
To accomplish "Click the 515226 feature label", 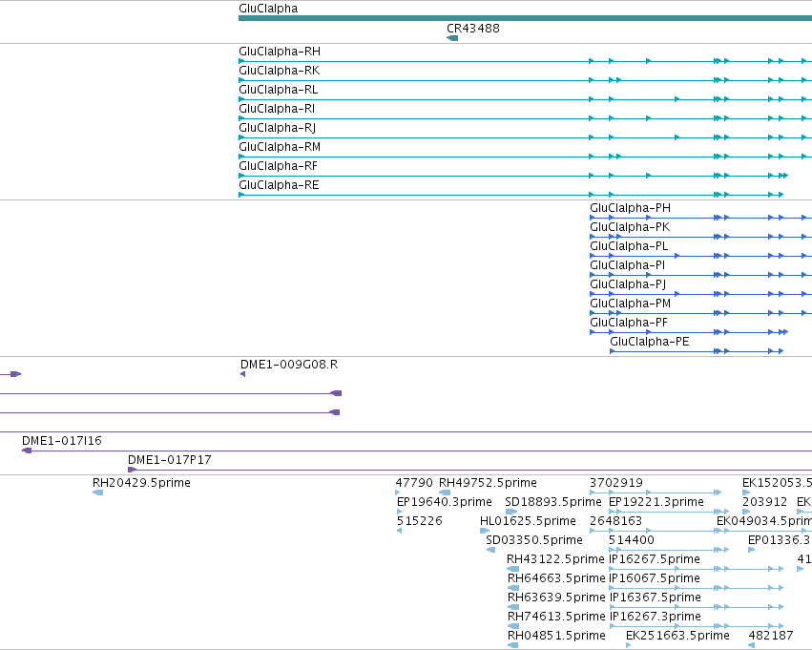I will pyautogui.click(x=420, y=521).
